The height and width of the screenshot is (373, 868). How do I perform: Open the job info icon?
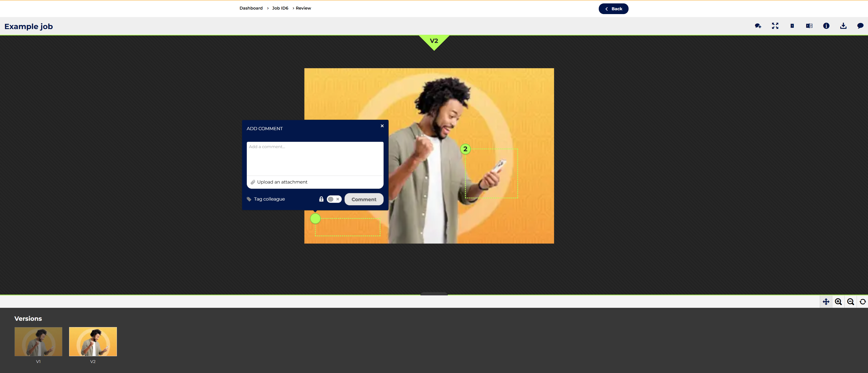coord(826,26)
